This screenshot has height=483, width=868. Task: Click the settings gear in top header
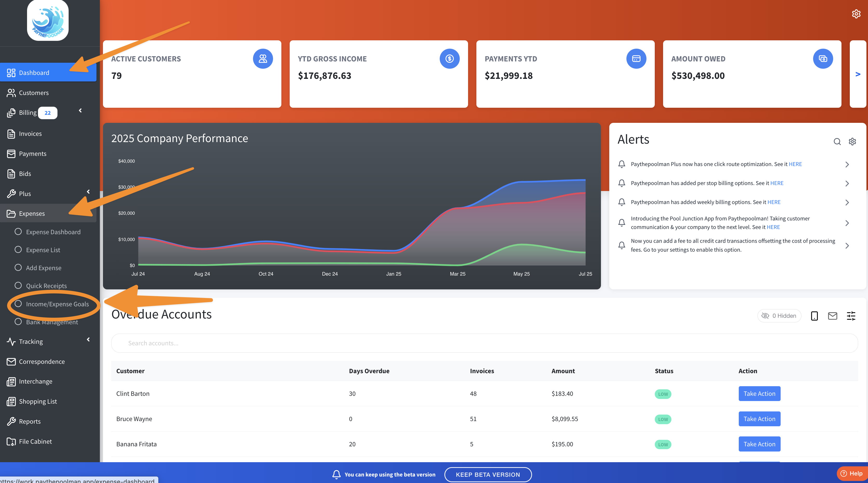pyautogui.click(x=856, y=14)
